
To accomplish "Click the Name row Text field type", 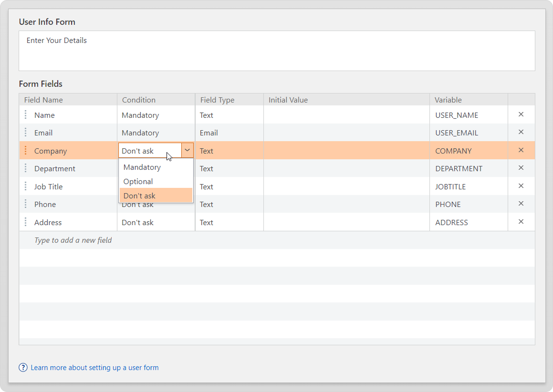I will click(x=229, y=115).
